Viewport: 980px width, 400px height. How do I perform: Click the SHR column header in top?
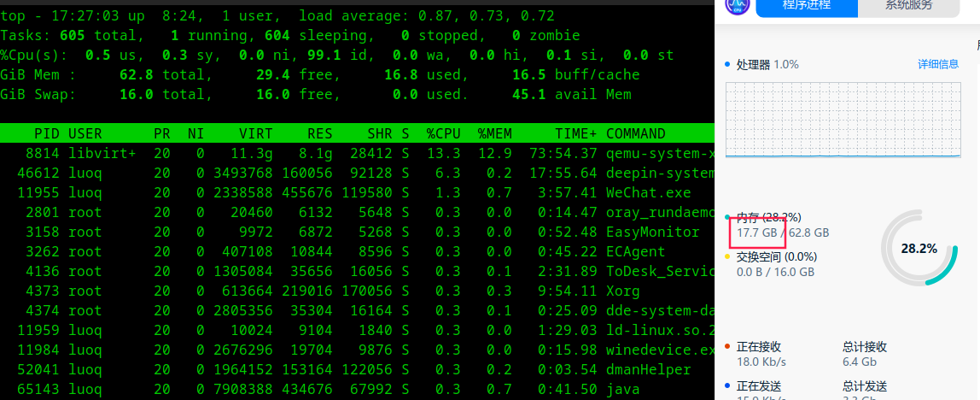[379, 133]
